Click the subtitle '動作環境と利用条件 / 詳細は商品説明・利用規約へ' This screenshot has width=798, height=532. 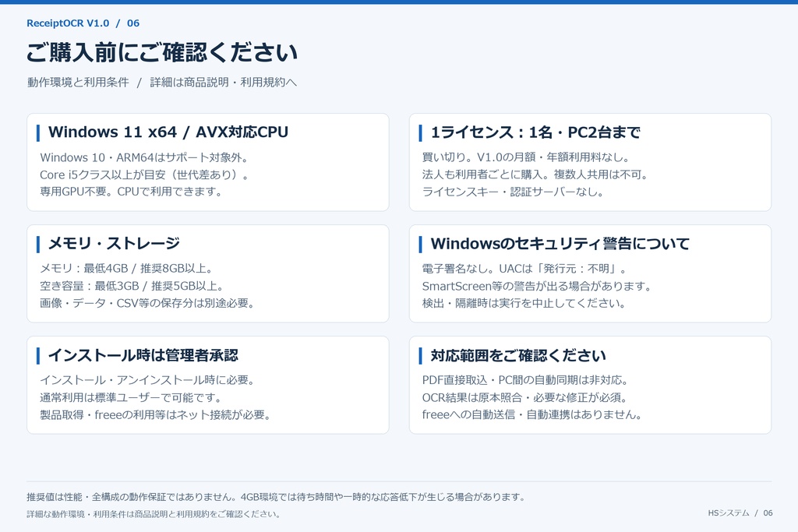pos(162,83)
